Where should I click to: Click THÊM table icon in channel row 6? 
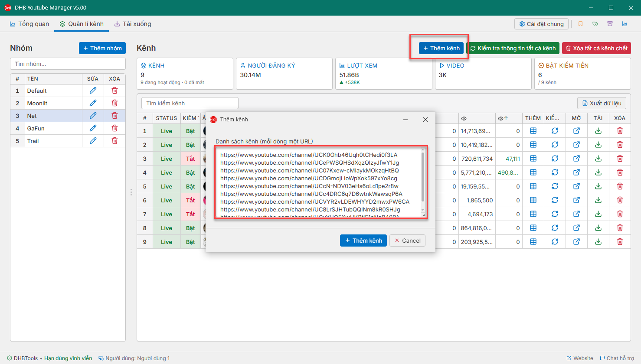click(533, 200)
